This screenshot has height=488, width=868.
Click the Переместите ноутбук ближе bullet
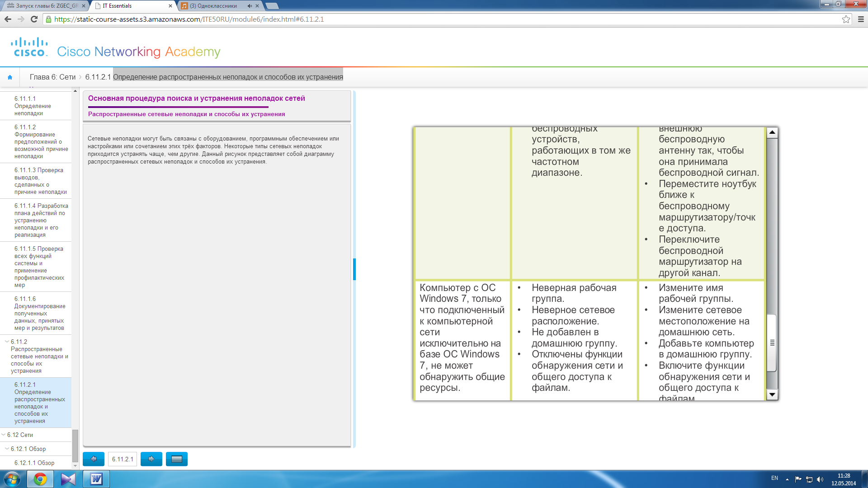click(707, 206)
